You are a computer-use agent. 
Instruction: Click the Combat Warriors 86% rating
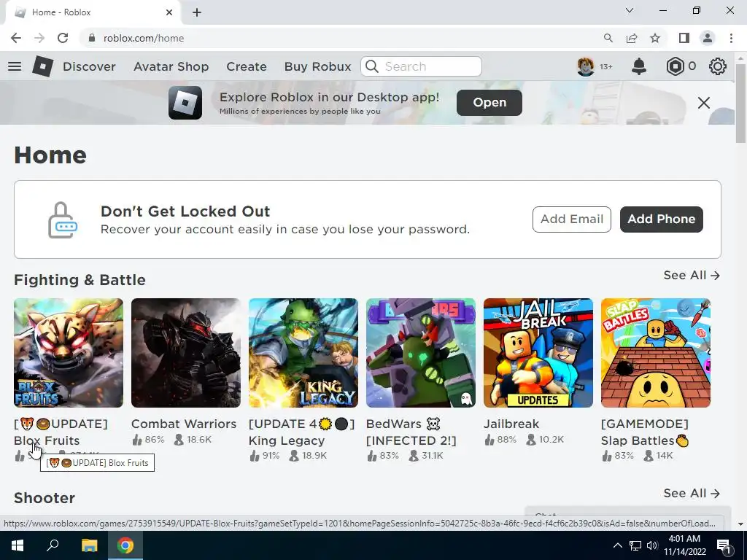[x=148, y=440]
